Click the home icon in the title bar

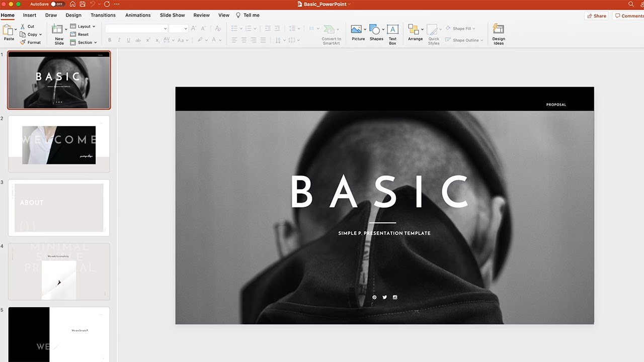pyautogui.click(x=72, y=4)
